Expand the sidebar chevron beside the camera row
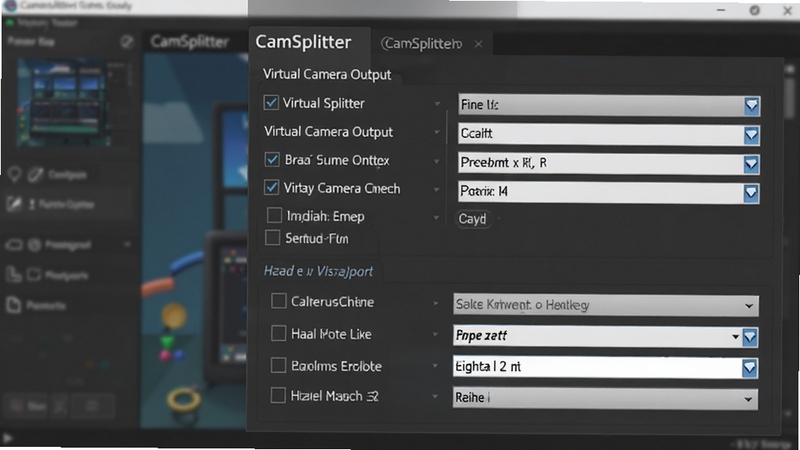 click(x=127, y=245)
